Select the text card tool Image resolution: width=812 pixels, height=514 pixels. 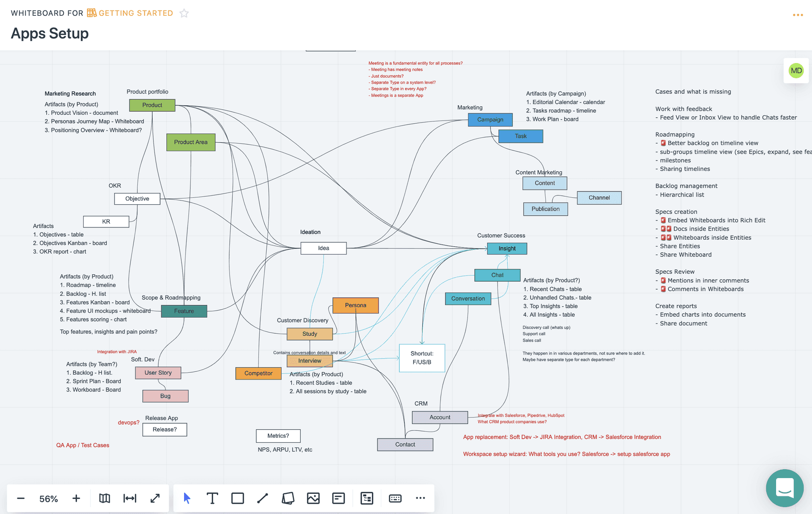click(x=339, y=498)
